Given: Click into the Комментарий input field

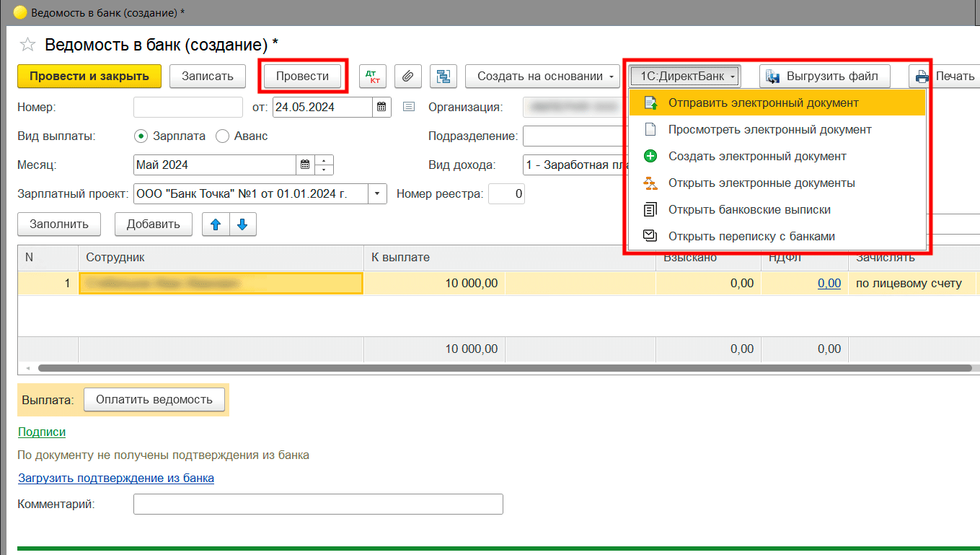Looking at the screenshot, I should click(x=318, y=504).
